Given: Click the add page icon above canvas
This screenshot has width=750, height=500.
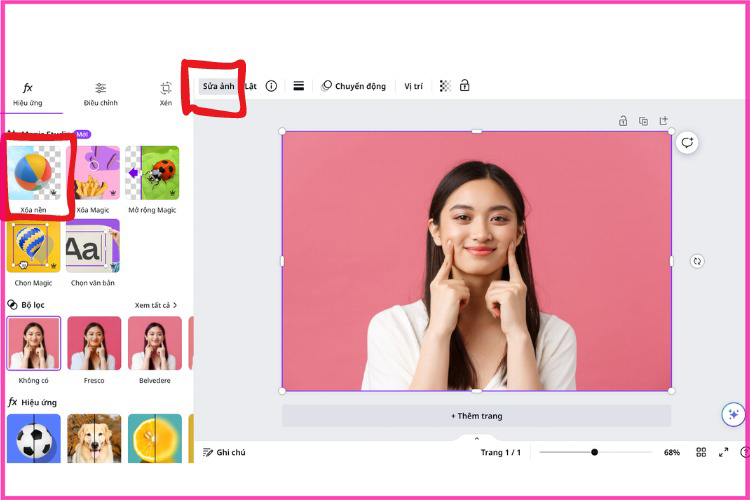Looking at the screenshot, I should [x=663, y=121].
